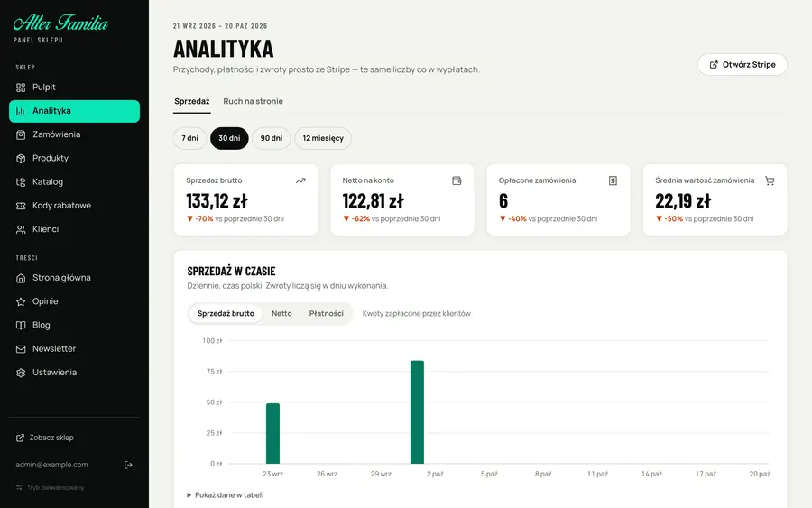The width and height of the screenshot is (812, 508).
Task: Click the admin@example.com account text
Action: tap(51, 465)
